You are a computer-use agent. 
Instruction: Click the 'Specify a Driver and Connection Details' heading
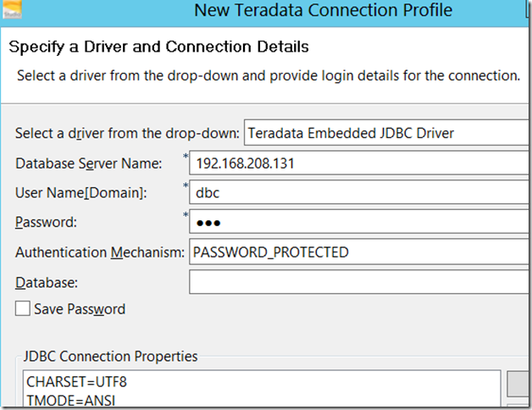[158, 47]
